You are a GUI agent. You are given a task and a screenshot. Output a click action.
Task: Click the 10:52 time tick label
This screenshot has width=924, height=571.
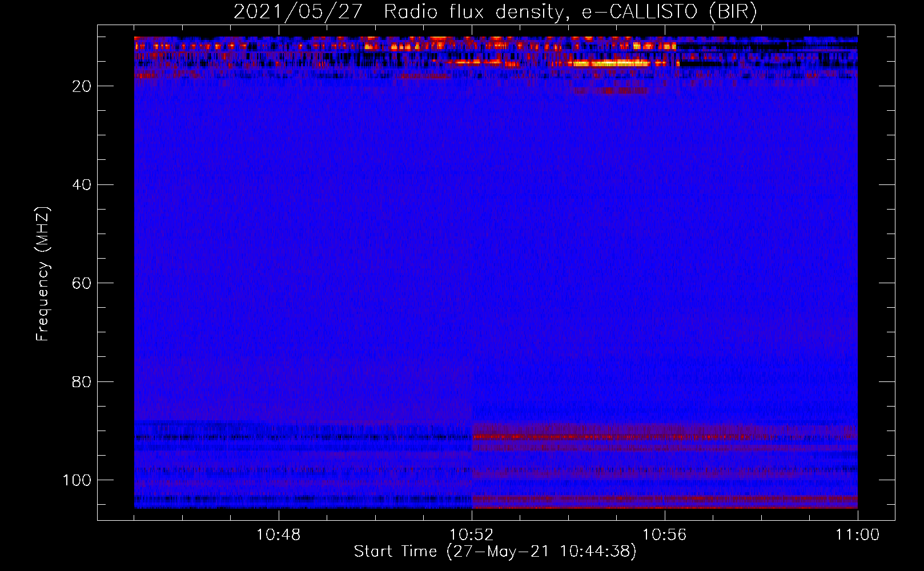click(x=472, y=535)
